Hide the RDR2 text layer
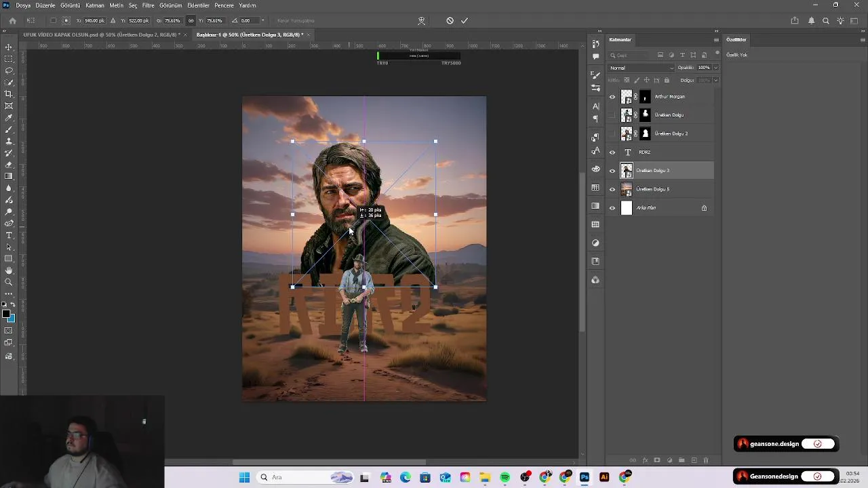The height and width of the screenshot is (488, 868). click(x=612, y=152)
